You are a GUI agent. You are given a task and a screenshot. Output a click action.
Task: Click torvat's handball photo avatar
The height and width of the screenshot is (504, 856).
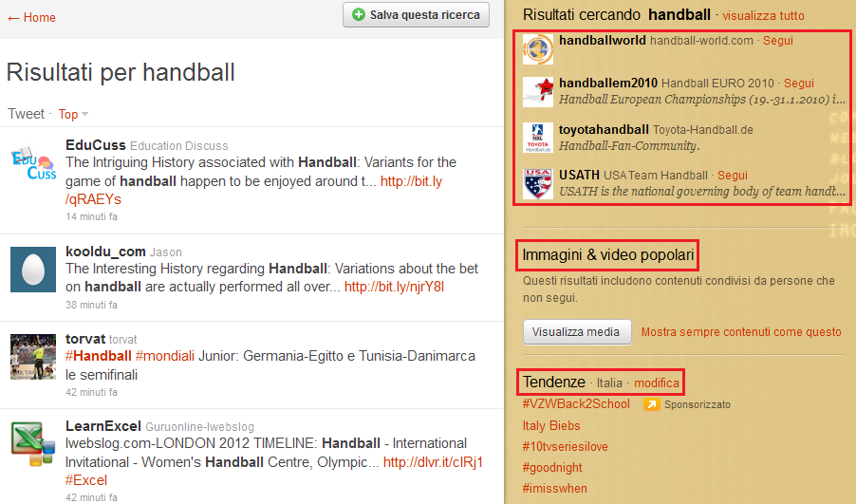click(x=33, y=357)
